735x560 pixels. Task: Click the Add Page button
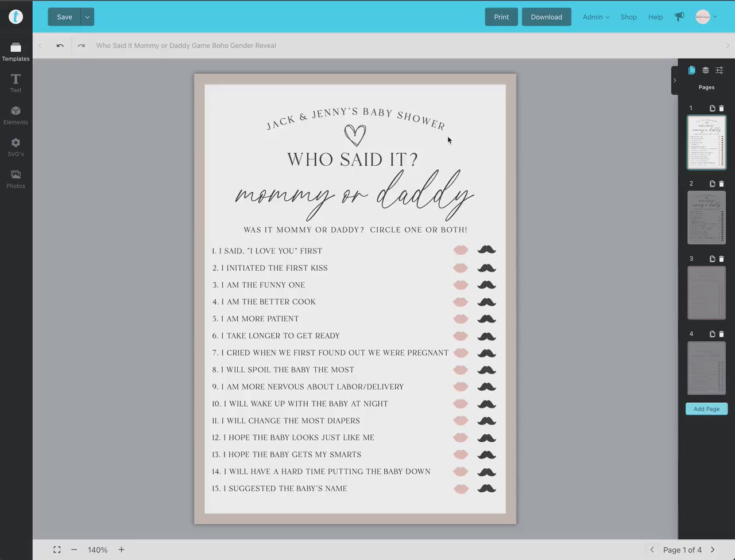click(x=706, y=409)
